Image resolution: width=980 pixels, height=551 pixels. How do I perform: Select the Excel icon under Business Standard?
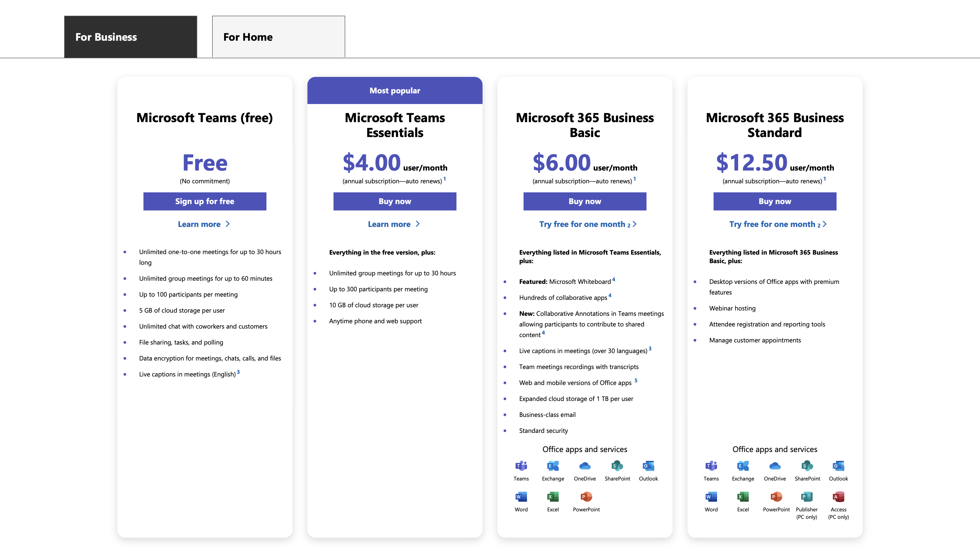(x=743, y=497)
